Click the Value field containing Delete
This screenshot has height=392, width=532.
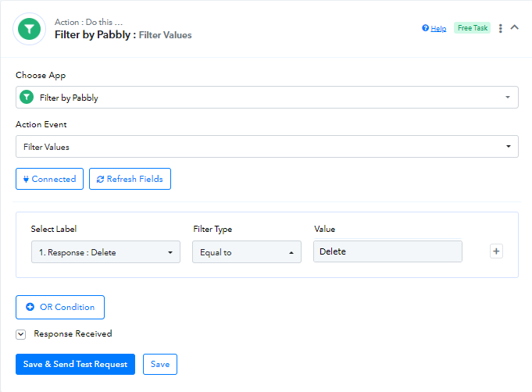click(387, 251)
